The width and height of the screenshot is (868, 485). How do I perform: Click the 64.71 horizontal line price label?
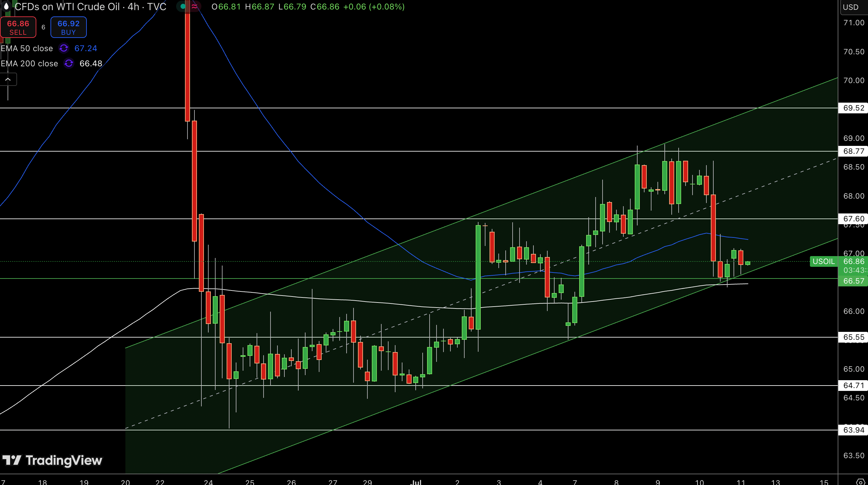tap(853, 385)
